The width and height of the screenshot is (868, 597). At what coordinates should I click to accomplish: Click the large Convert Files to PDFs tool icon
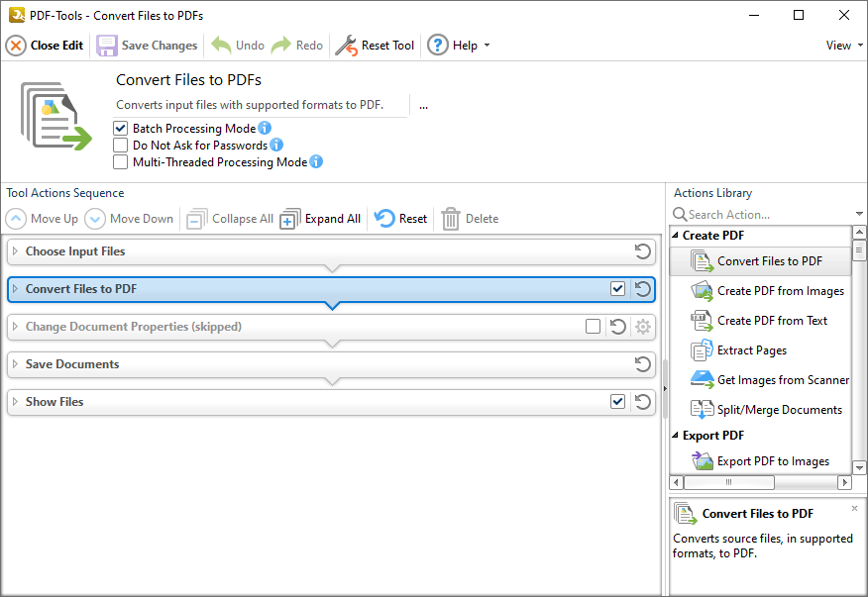pos(55,116)
